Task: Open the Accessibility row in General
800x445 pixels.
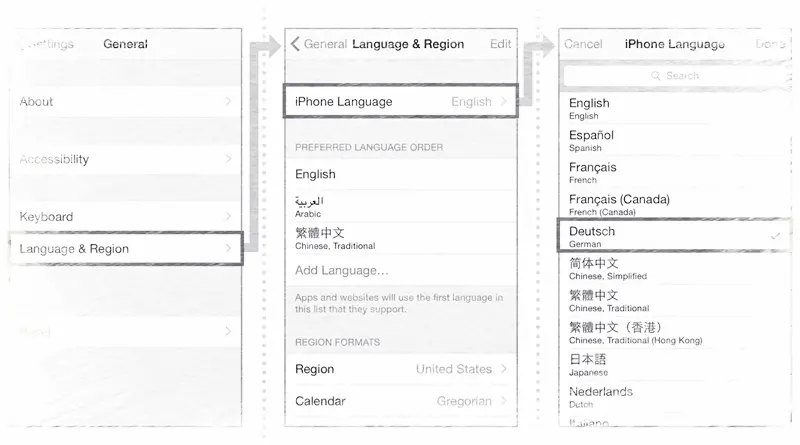Action: pyautogui.click(x=126, y=159)
